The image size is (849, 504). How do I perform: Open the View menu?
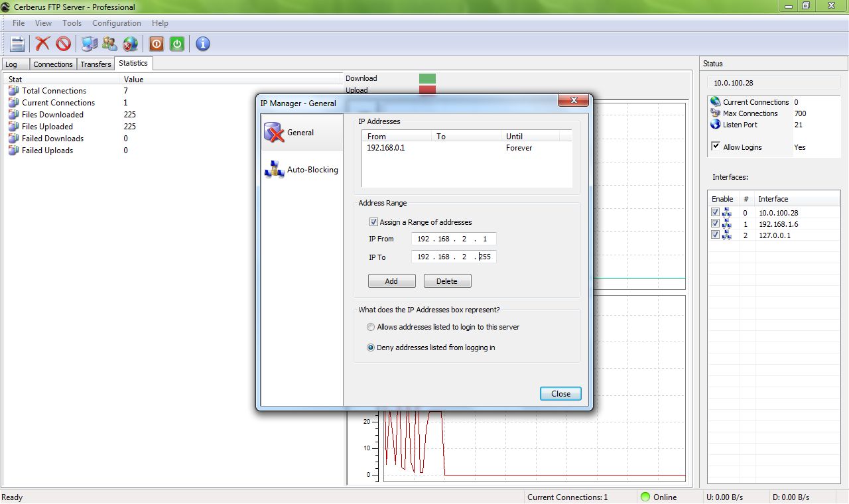click(43, 23)
